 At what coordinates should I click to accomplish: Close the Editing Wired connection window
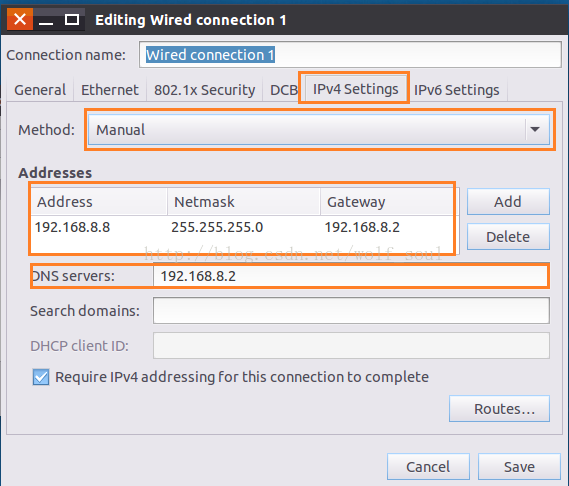coord(20,20)
